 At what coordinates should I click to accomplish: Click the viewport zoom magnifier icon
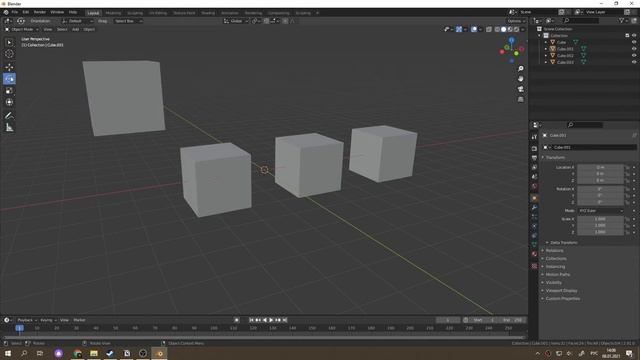coord(520,69)
